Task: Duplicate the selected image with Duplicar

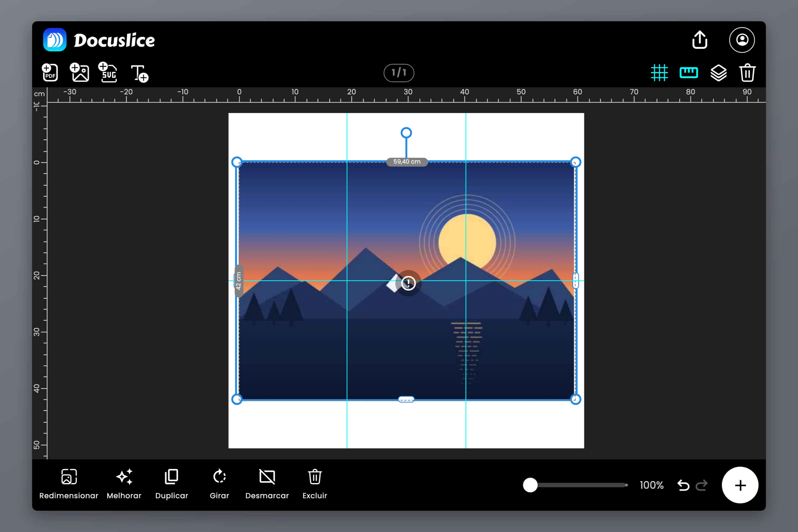Action: [x=172, y=484]
